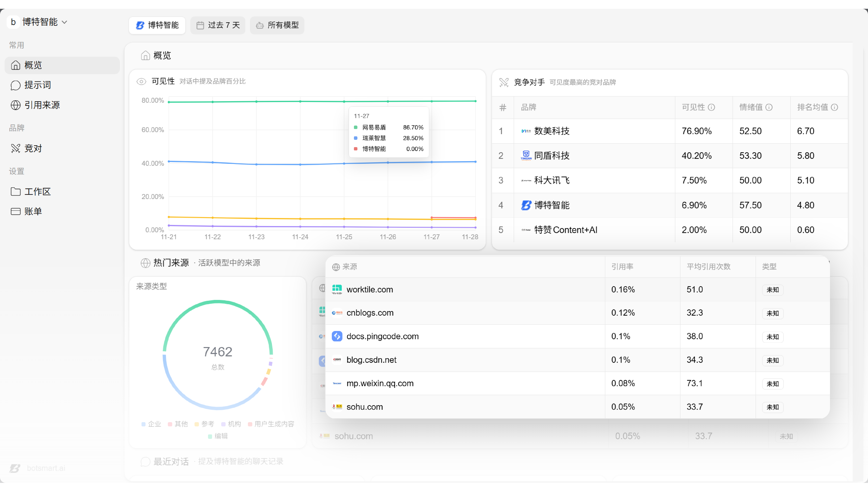Image resolution: width=868 pixels, height=492 pixels.
Task: Click the 数美科技 competitor row
Action: (x=552, y=131)
